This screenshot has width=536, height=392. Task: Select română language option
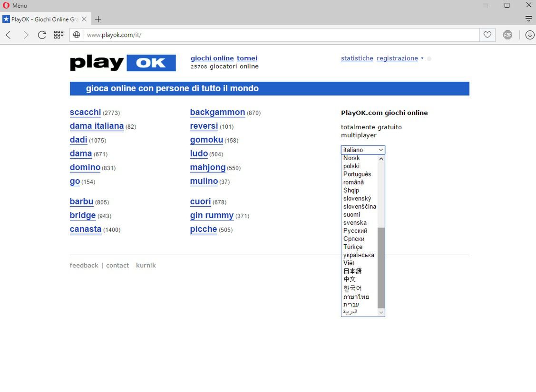click(360, 182)
